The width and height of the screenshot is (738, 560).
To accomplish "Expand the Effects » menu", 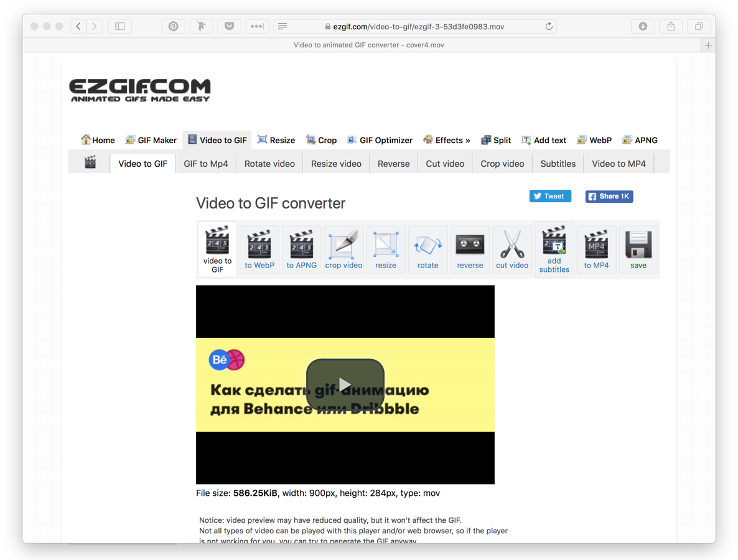I will coord(447,140).
